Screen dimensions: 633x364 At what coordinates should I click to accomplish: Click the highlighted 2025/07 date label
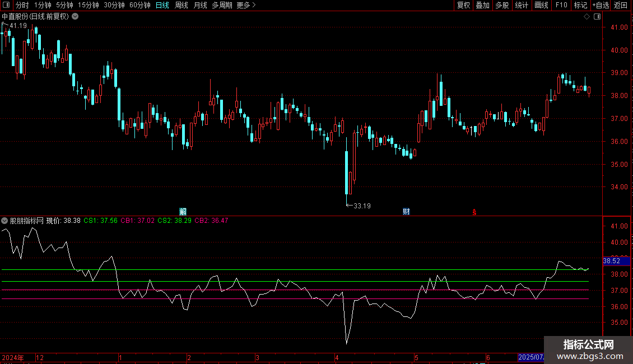pos(531,357)
